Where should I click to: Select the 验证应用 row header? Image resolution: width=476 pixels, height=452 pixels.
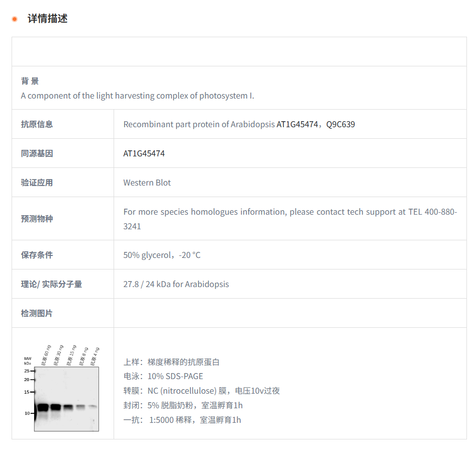coord(36,182)
